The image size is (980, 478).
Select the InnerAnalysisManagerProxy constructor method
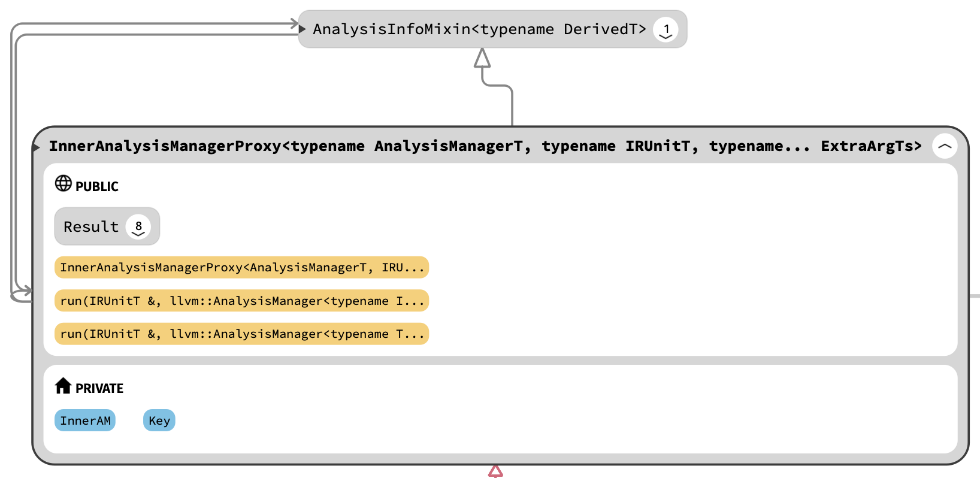[x=241, y=268]
